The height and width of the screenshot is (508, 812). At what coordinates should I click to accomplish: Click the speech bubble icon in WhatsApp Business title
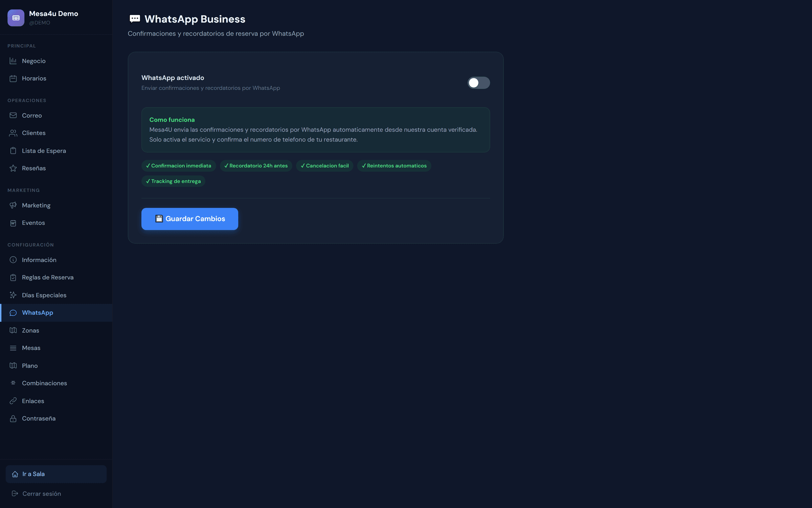(135, 19)
